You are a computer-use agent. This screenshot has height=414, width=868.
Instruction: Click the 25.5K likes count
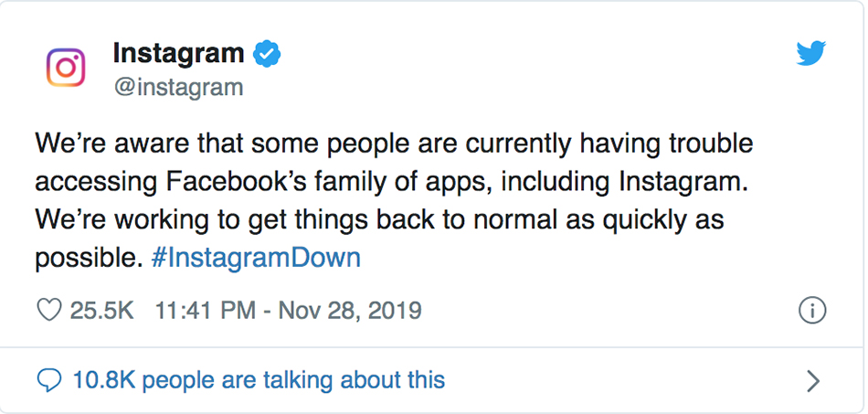point(101,311)
